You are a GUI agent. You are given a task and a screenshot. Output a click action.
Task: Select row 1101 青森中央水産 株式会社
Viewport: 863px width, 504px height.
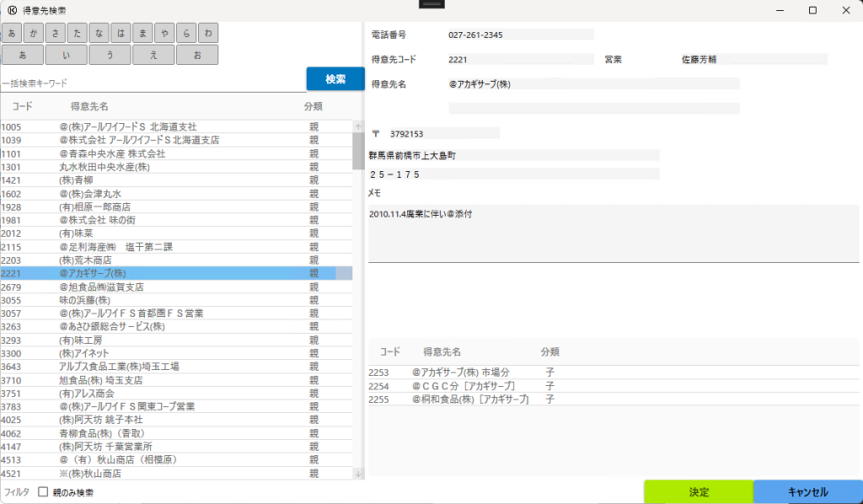point(176,153)
